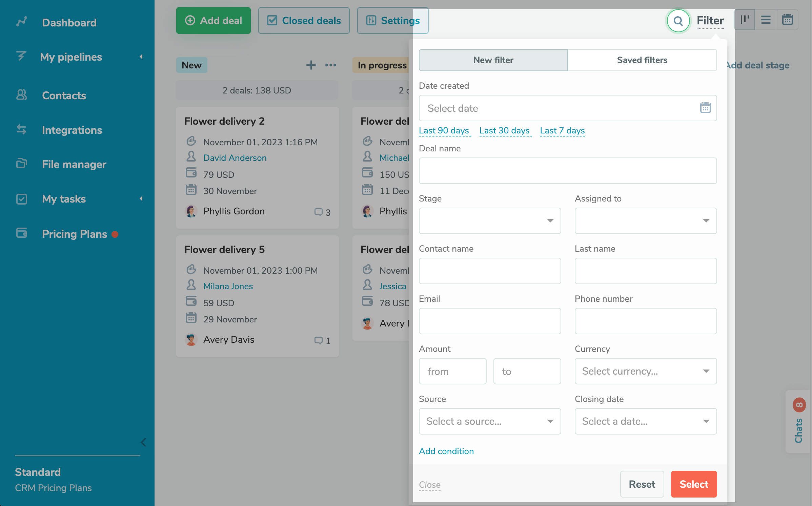Click plus icon in New stage column

click(x=311, y=65)
